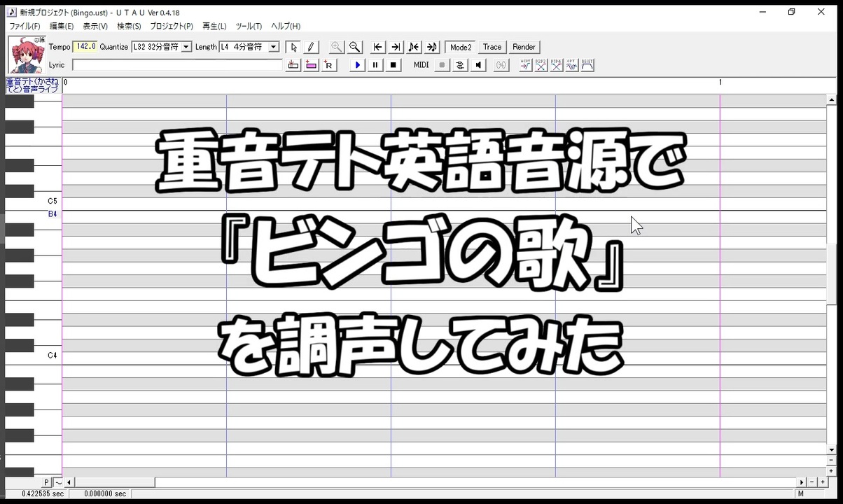Pause playback
Viewport: 843px width, 504px height.
click(x=375, y=65)
